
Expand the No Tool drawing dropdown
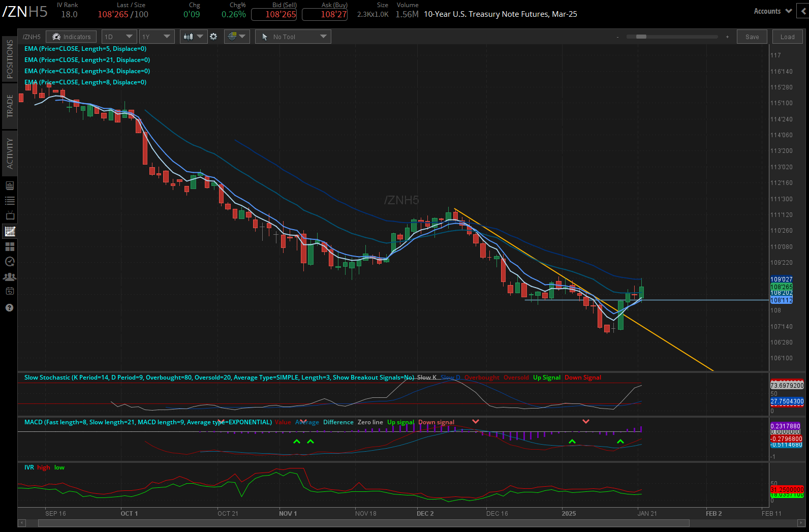tap(293, 37)
